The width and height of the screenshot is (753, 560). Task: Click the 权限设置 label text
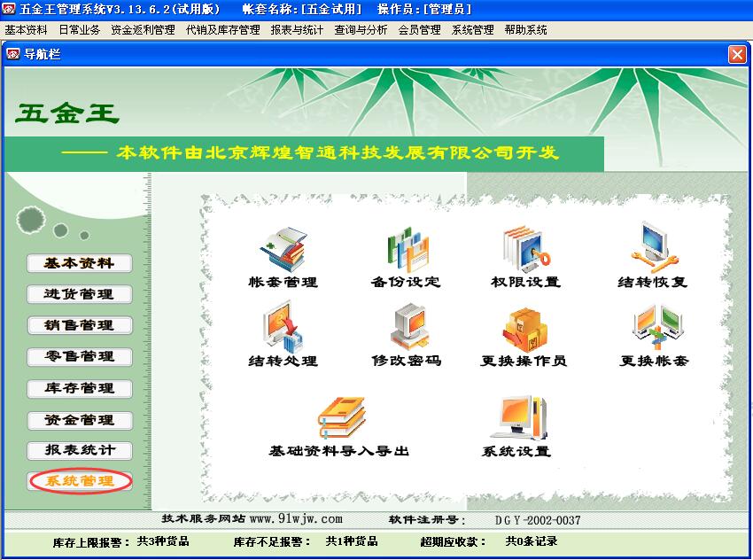(526, 282)
